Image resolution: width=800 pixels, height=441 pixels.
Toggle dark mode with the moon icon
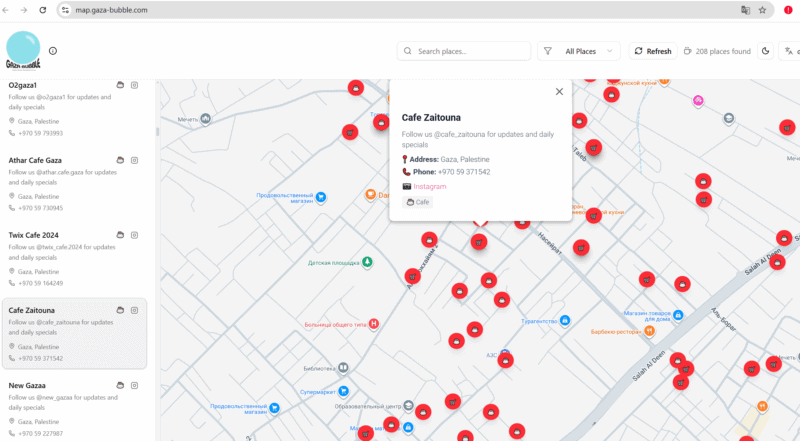pyautogui.click(x=766, y=51)
